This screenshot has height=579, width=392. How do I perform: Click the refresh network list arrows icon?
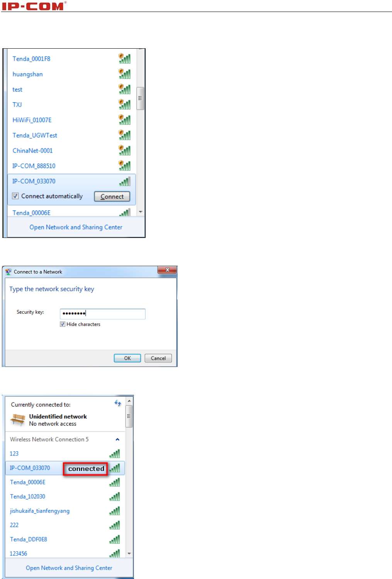click(x=118, y=403)
